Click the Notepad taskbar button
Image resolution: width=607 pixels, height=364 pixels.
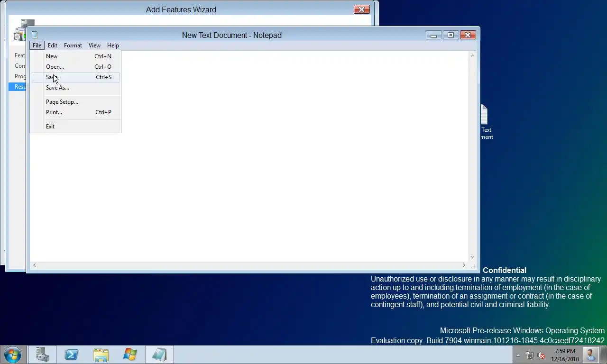tap(159, 355)
